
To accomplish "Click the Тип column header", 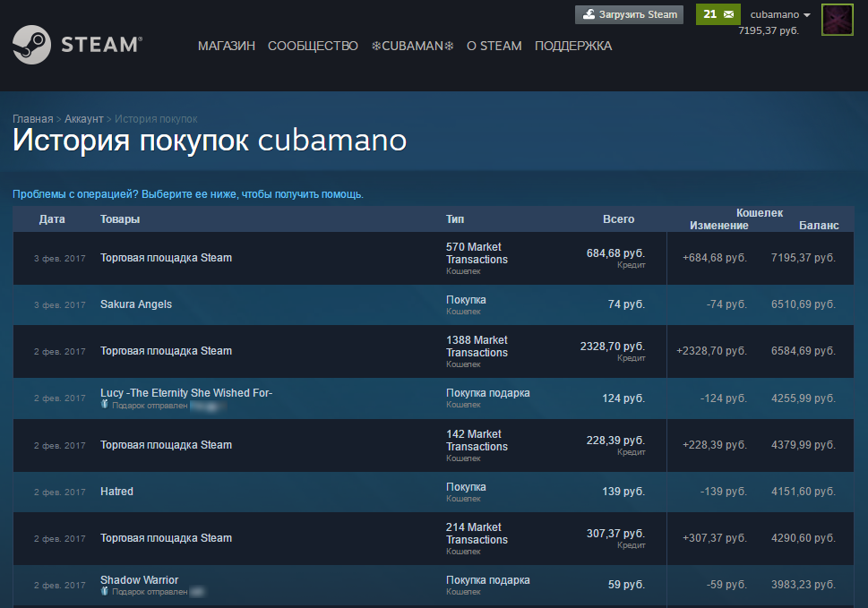I will [x=455, y=219].
